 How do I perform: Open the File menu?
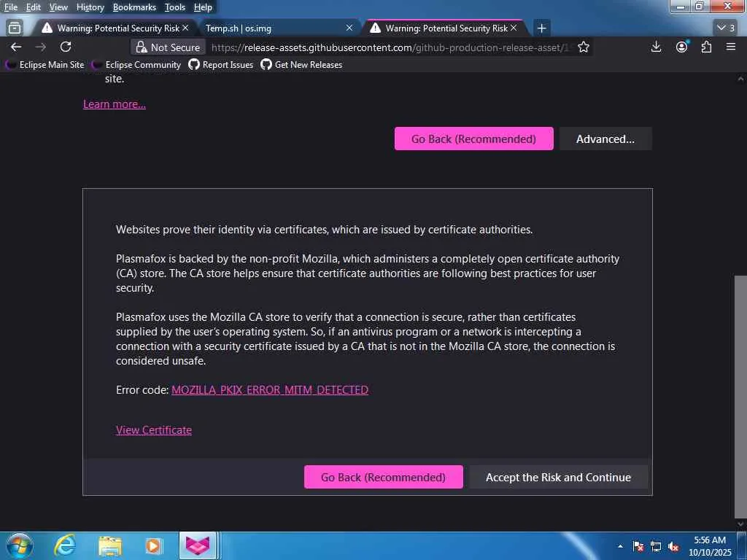tap(10, 7)
